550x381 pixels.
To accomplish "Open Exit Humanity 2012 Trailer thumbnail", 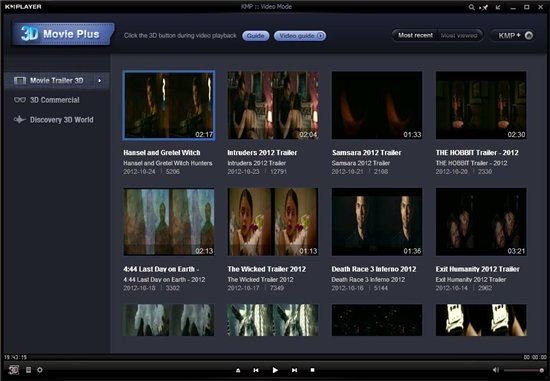I will coord(481,222).
